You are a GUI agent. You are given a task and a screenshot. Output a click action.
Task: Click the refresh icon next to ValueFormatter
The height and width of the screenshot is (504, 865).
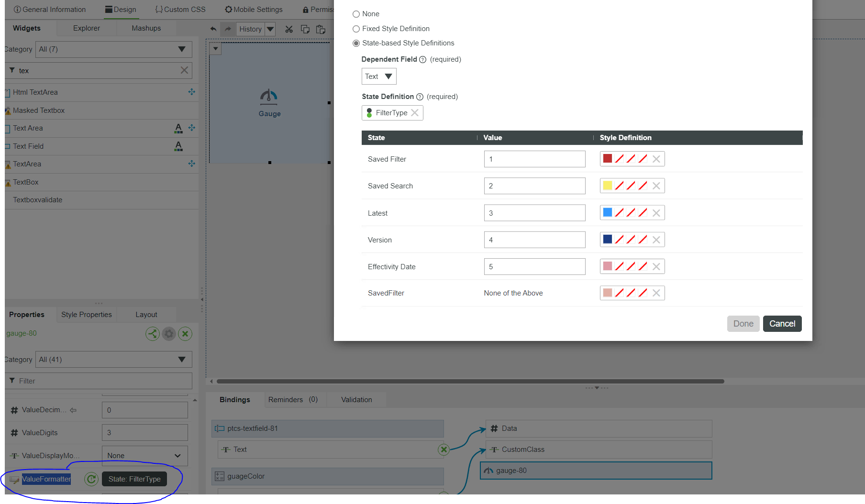click(x=91, y=479)
